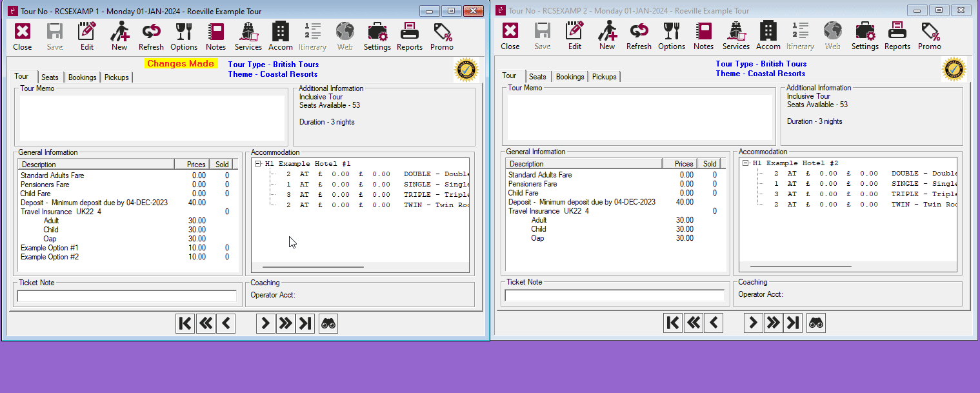980x393 pixels.
Task: Switch to Bookings tab in RCSEXAMP 1 window
Action: click(83, 77)
